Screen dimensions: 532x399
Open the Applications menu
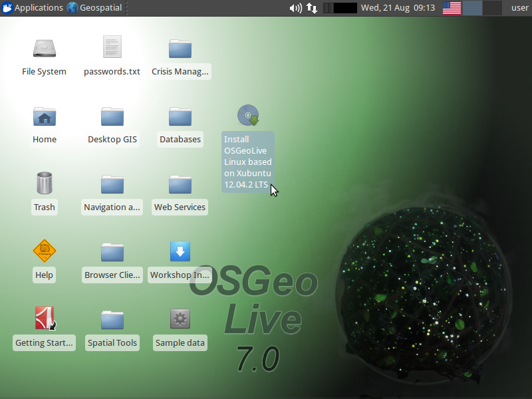(33, 7)
